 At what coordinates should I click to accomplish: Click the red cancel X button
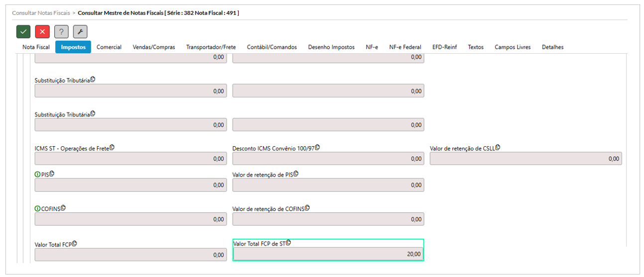pyautogui.click(x=42, y=32)
